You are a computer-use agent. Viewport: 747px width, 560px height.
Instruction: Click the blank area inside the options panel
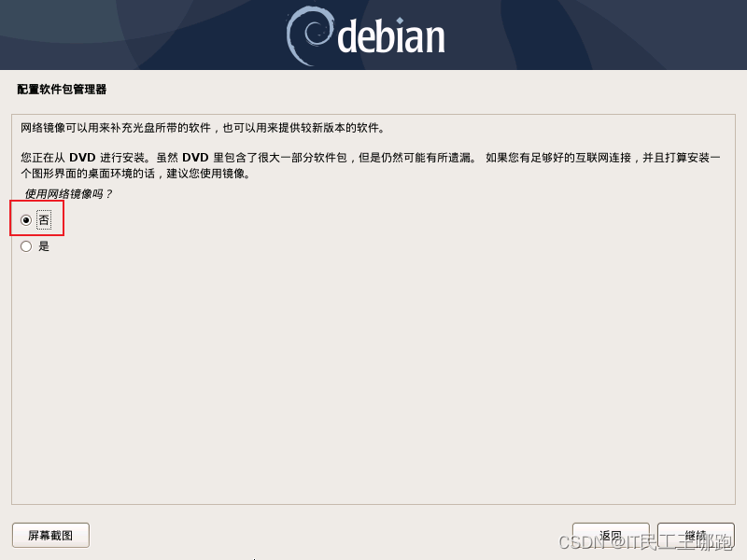pos(373,376)
